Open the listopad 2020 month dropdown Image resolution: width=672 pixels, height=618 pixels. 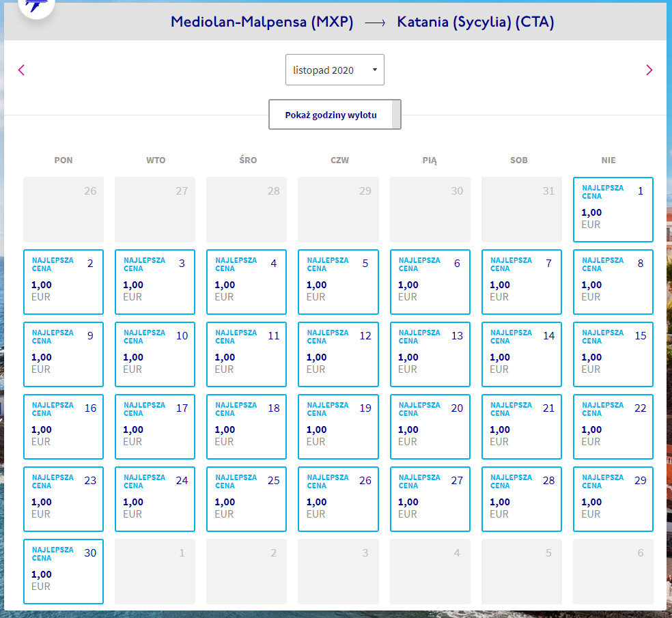point(335,70)
